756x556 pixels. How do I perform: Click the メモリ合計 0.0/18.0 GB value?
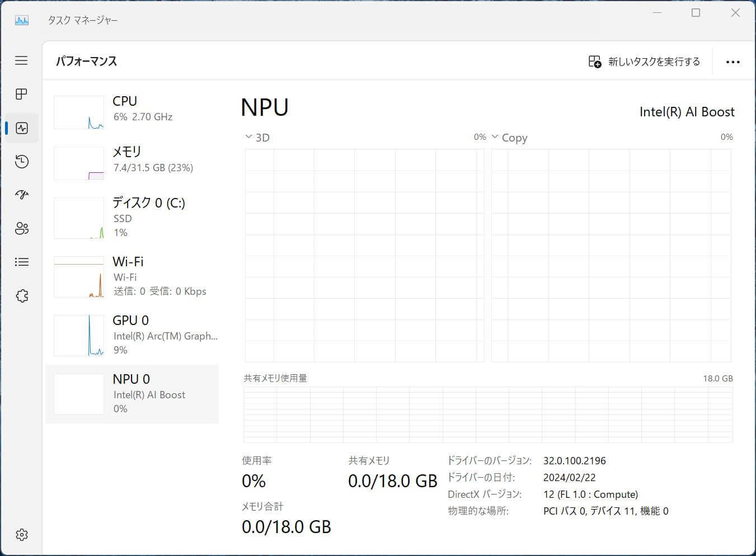click(x=286, y=527)
